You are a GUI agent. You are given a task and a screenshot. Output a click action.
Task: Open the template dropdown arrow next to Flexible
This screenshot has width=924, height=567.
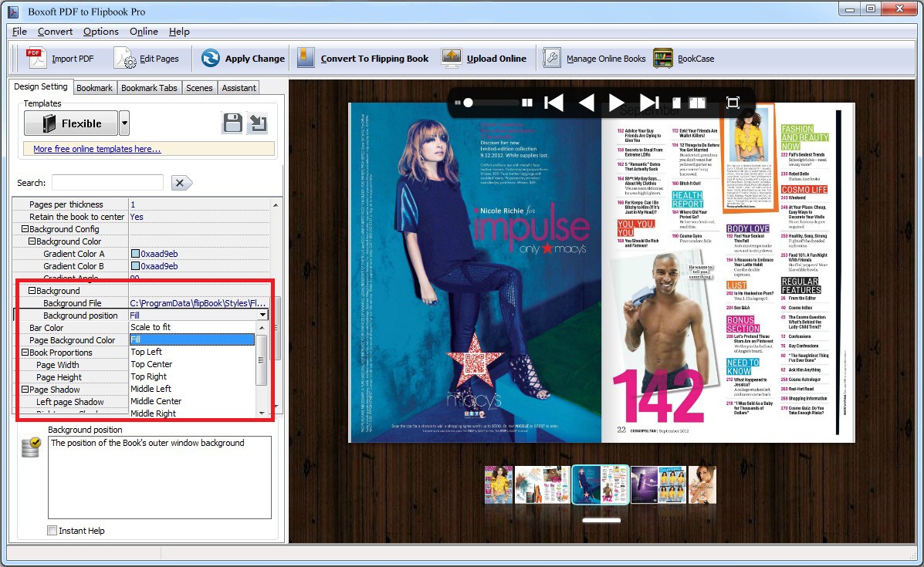(x=124, y=123)
